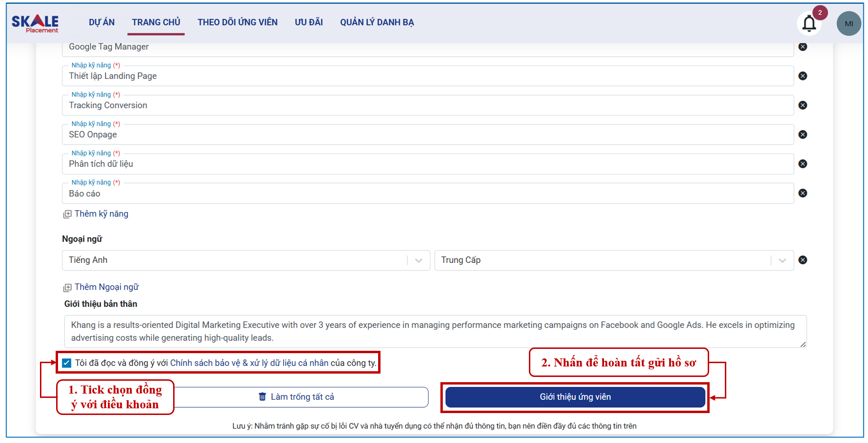The image size is (868, 443).
Task: Remove the Tiếng Anh language row
Action: pyautogui.click(x=803, y=260)
